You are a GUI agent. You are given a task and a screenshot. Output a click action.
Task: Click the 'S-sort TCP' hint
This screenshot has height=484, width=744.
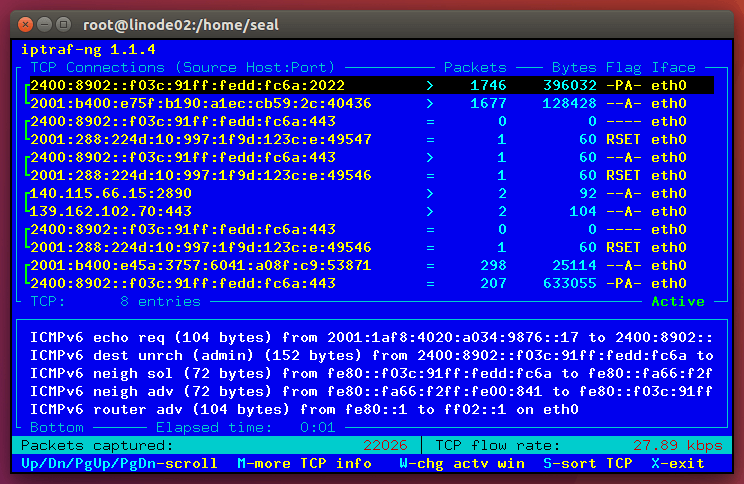(x=587, y=463)
